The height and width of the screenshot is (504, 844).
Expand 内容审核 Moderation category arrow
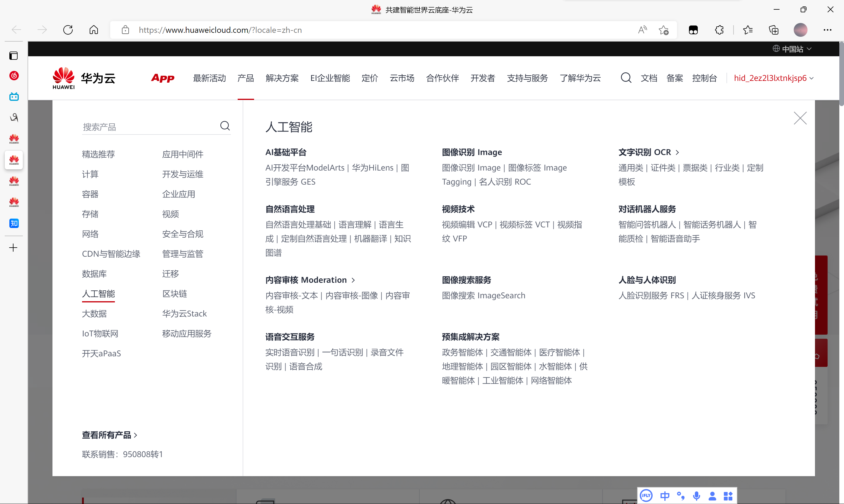tap(353, 280)
